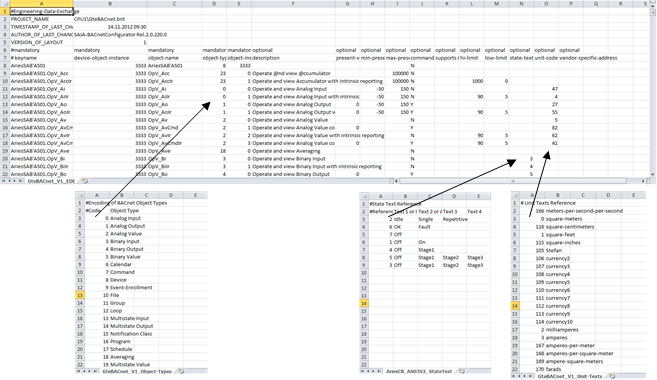Open the GteBACnet_V1_EDE sheet tab
This screenshot has width=657, height=380.
click(51, 181)
